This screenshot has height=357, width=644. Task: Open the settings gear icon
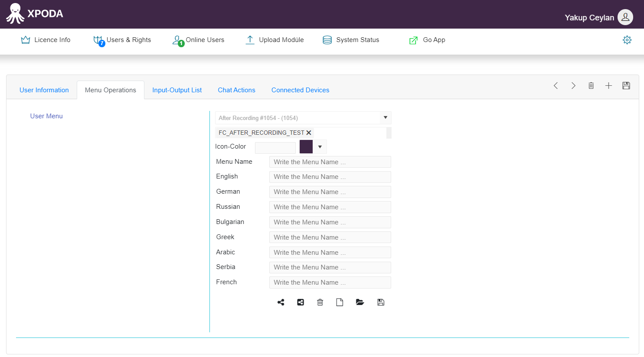click(x=627, y=40)
